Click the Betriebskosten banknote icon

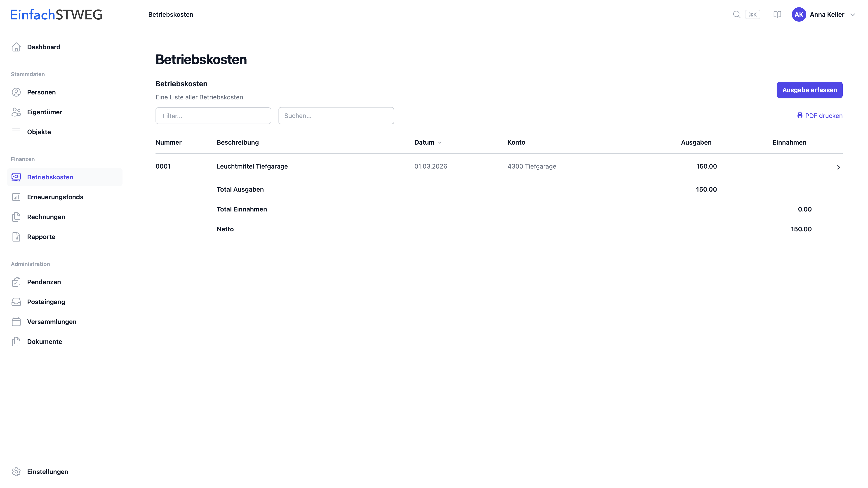[x=16, y=177]
